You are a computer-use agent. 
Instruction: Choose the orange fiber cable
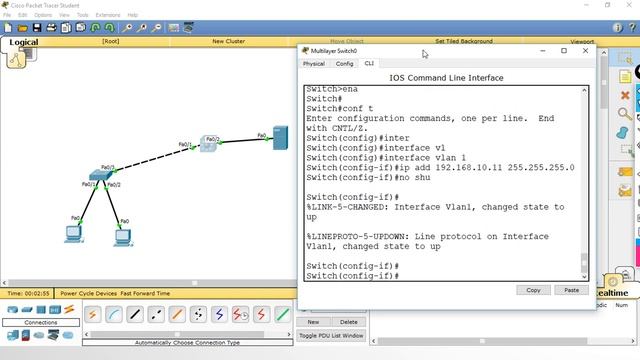(x=177, y=314)
